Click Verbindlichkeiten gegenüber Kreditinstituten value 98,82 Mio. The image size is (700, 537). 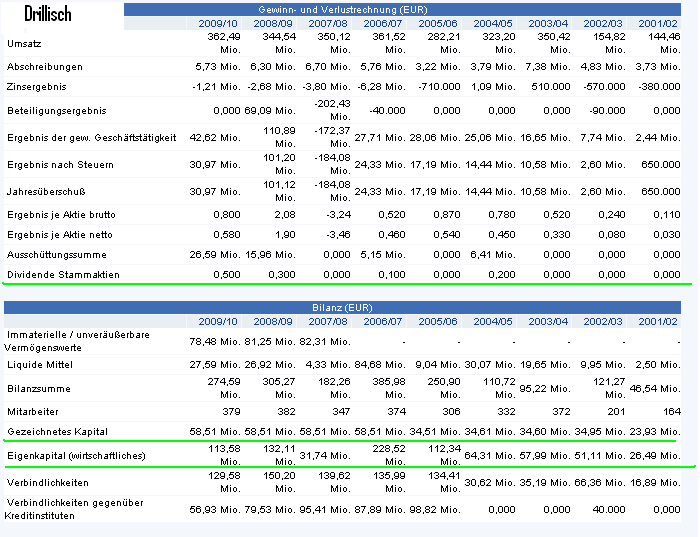[435, 509]
